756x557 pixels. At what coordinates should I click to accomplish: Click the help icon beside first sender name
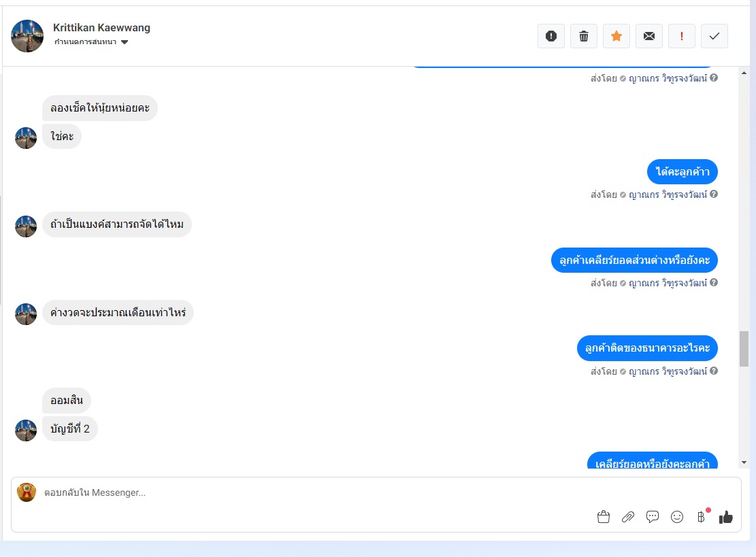pos(714,78)
